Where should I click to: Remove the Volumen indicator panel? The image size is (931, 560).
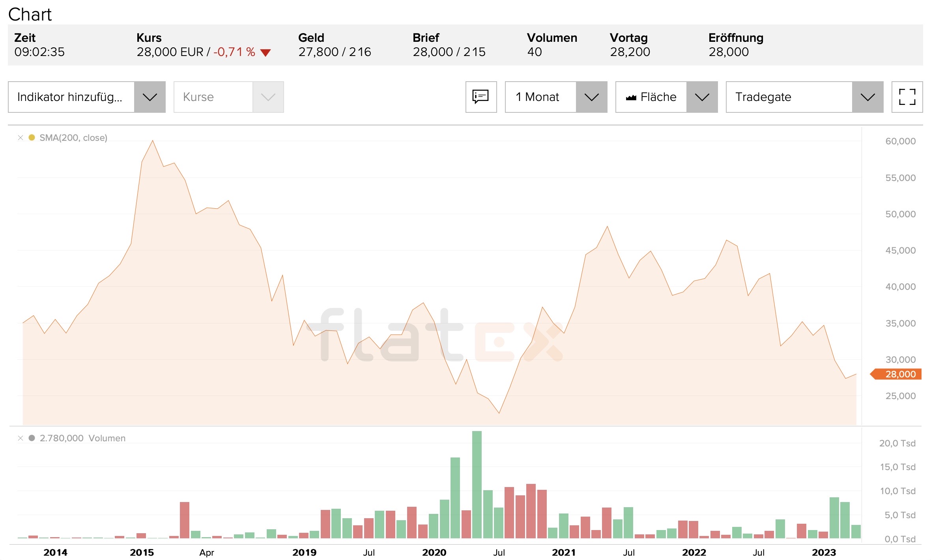(21, 438)
